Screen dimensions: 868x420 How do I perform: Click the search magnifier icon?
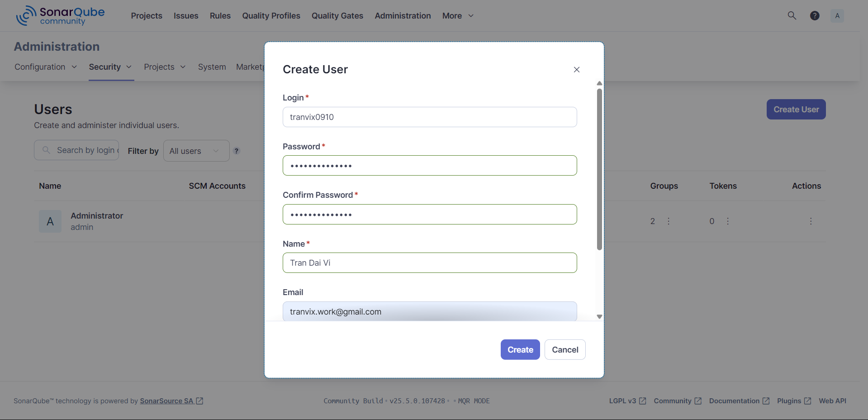(792, 15)
